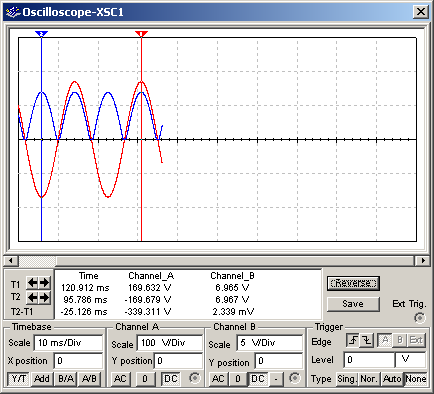Image resolution: width=434 pixels, height=394 pixels.
Task: Click the horizontal scrollbar right arrow
Action: (423, 260)
